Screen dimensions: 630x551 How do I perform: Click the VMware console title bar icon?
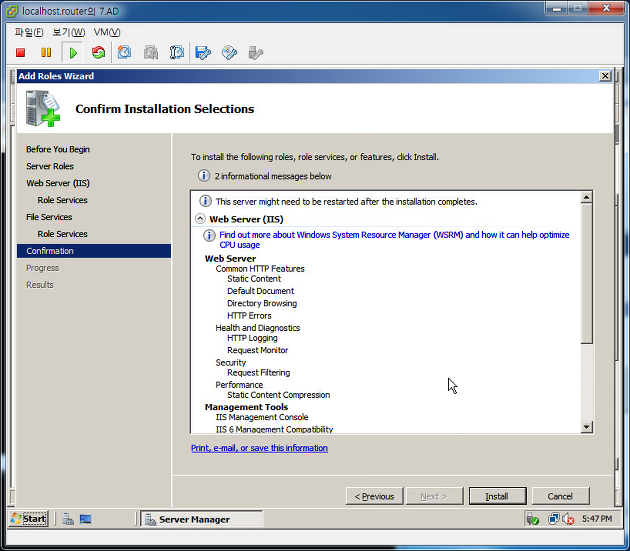click(x=12, y=11)
